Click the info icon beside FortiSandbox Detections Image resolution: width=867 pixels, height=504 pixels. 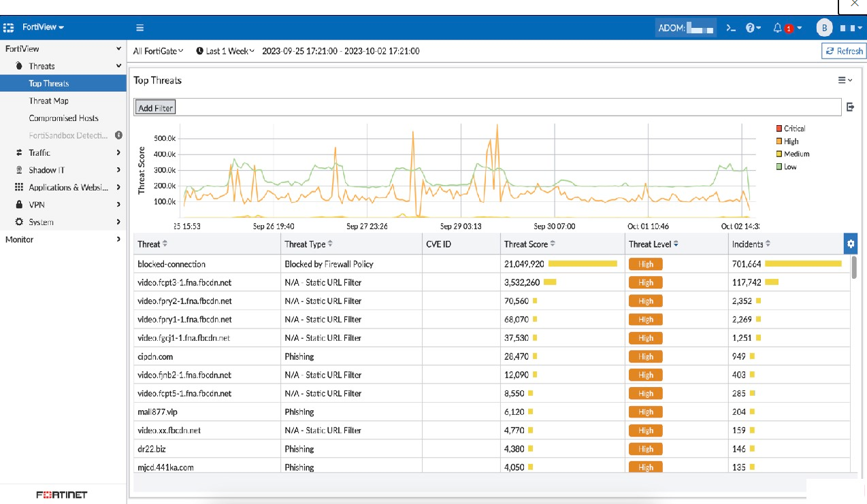tap(118, 135)
